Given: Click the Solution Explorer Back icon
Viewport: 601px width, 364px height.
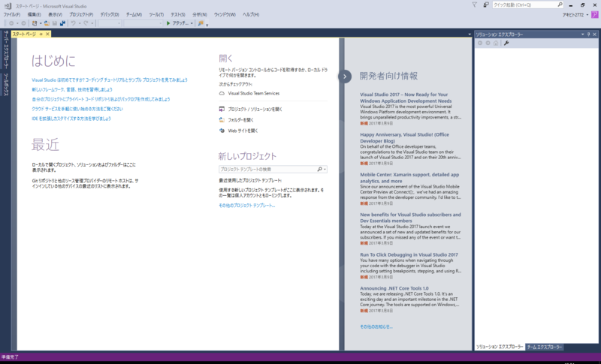Looking at the screenshot, I should (x=480, y=43).
